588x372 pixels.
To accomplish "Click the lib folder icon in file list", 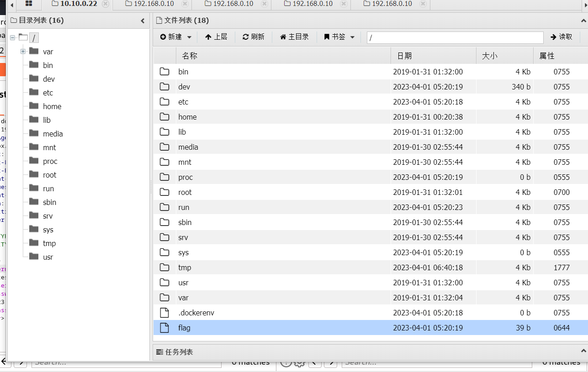I will (164, 132).
